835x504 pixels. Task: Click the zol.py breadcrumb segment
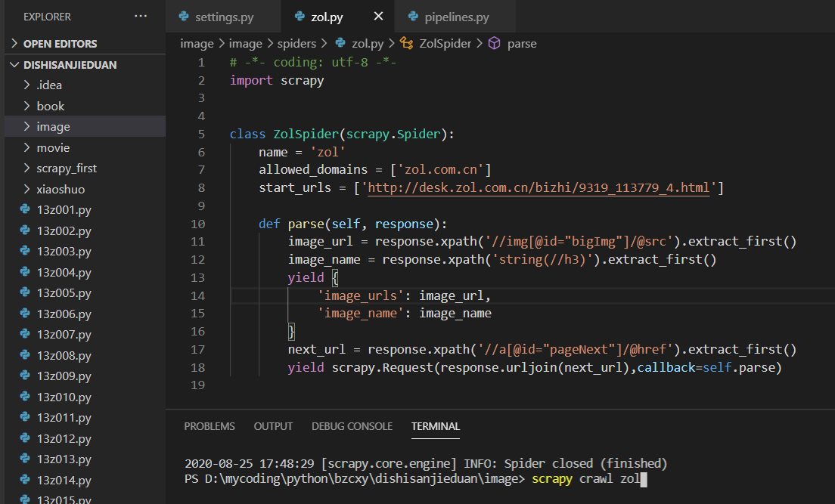pos(368,44)
